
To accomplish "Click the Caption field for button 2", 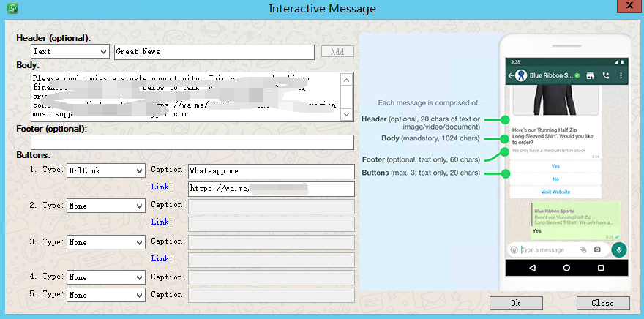I will pyautogui.click(x=272, y=206).
